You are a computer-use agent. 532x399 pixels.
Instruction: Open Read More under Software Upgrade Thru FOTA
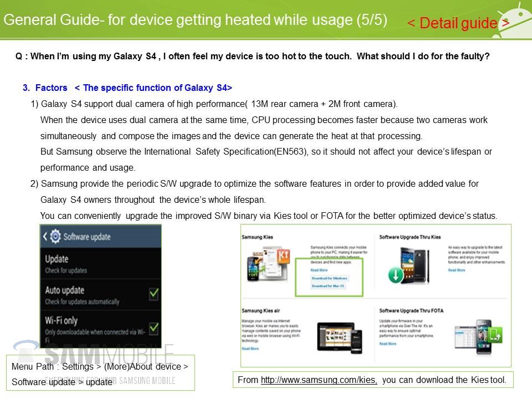[388, 344]
